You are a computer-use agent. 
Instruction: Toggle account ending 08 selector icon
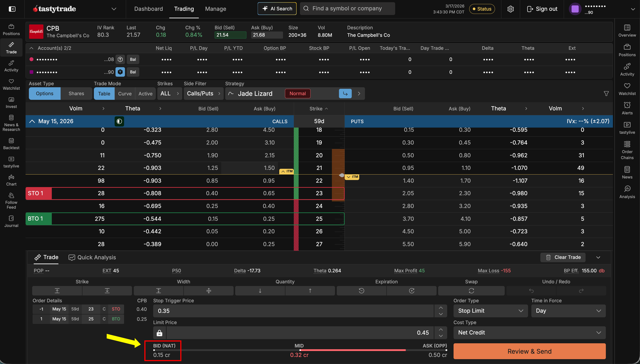tap(120, 59)
